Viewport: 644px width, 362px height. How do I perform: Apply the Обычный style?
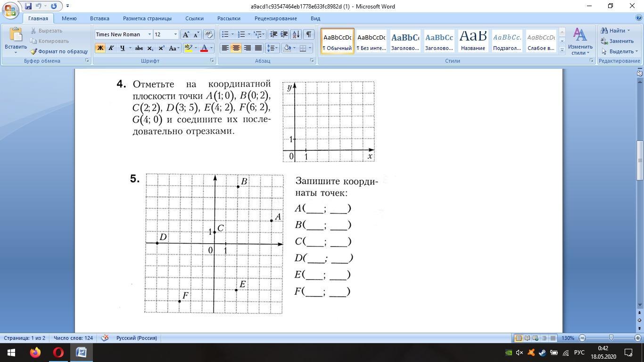point(338,41)
